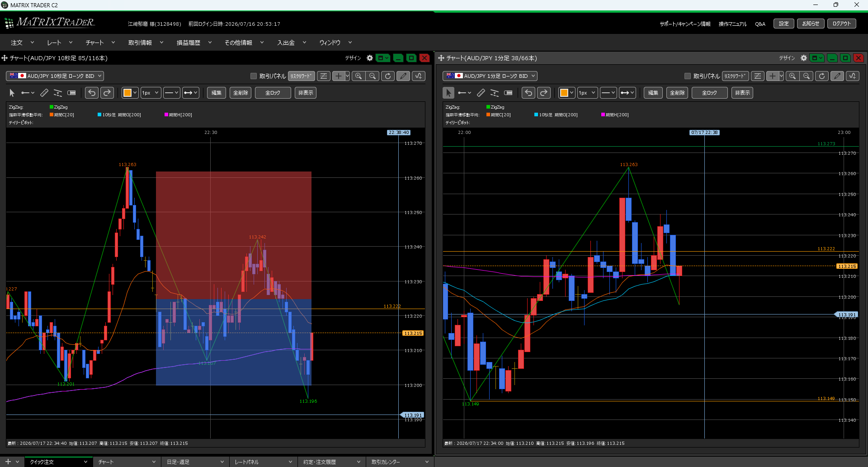Click 非表示 button in 1分足 chart
Screen dimensions: 868x467
click(x=742, y=93)
